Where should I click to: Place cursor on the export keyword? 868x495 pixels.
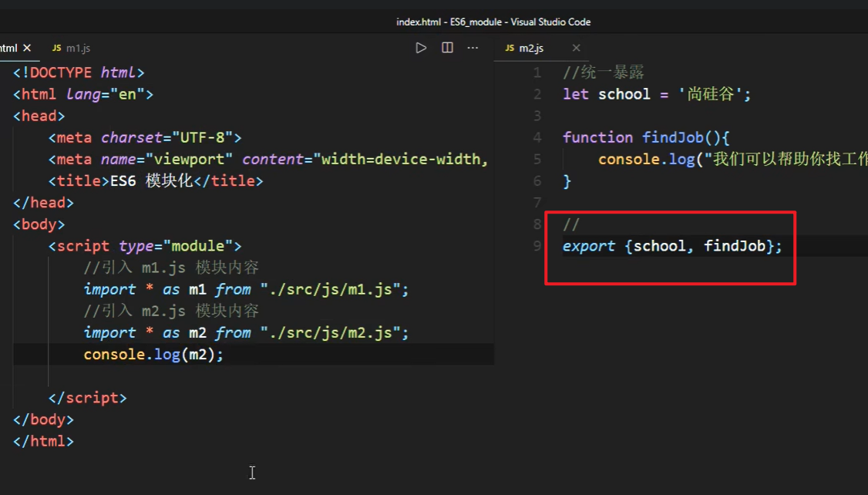tap(589, 246)
